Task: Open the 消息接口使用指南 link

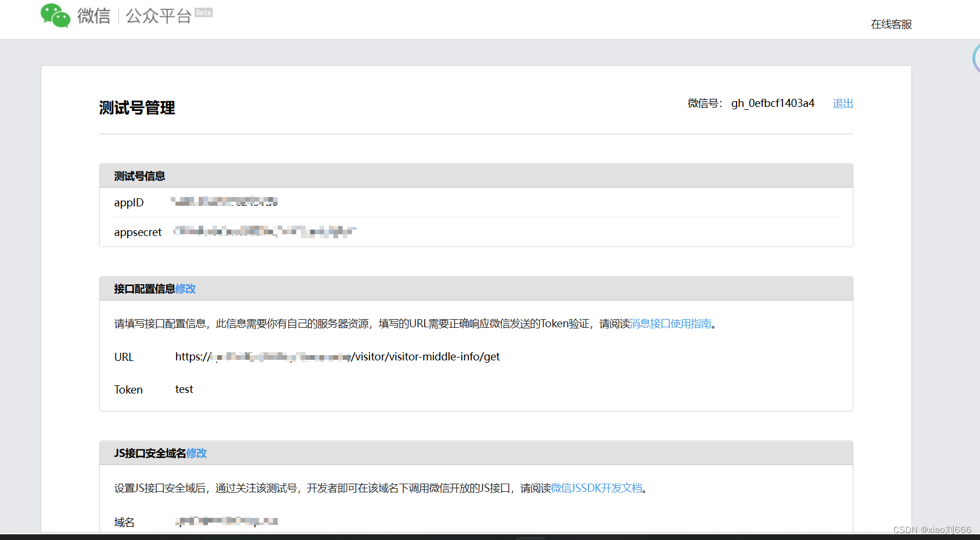Action: tap(670, 324)
